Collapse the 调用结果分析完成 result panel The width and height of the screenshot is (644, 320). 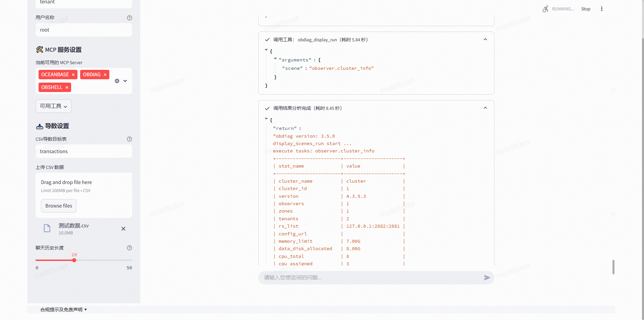[x=485, y=108]
